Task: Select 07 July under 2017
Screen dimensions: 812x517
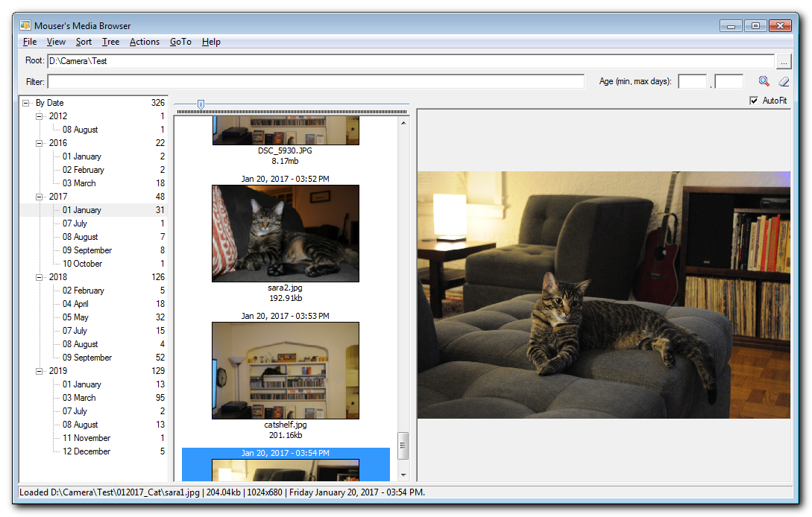Action: click(x=75, y=223)
